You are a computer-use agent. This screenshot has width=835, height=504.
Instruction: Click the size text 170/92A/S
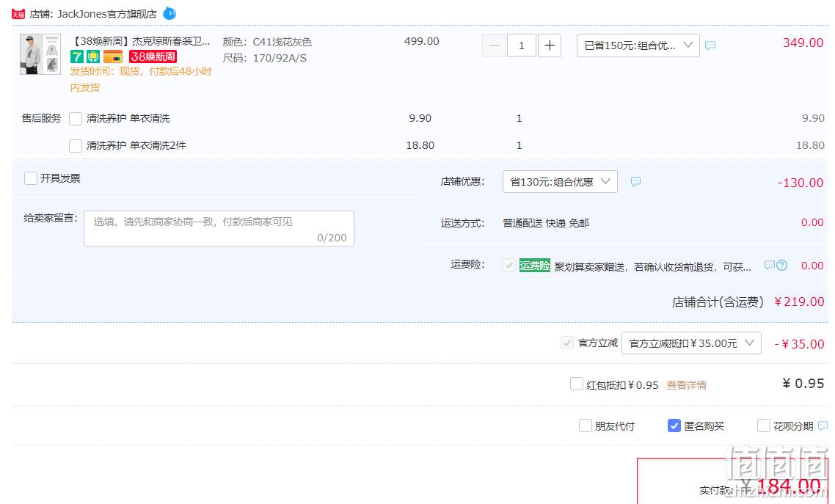(280, 58)
